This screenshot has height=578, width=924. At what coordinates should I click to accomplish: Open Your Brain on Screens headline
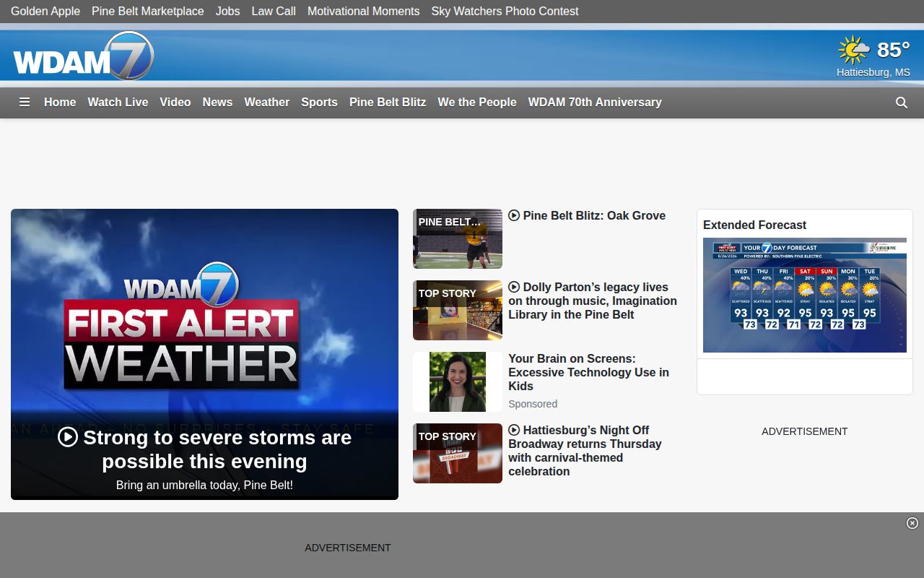pyautogui.click(x=589, y=373)
